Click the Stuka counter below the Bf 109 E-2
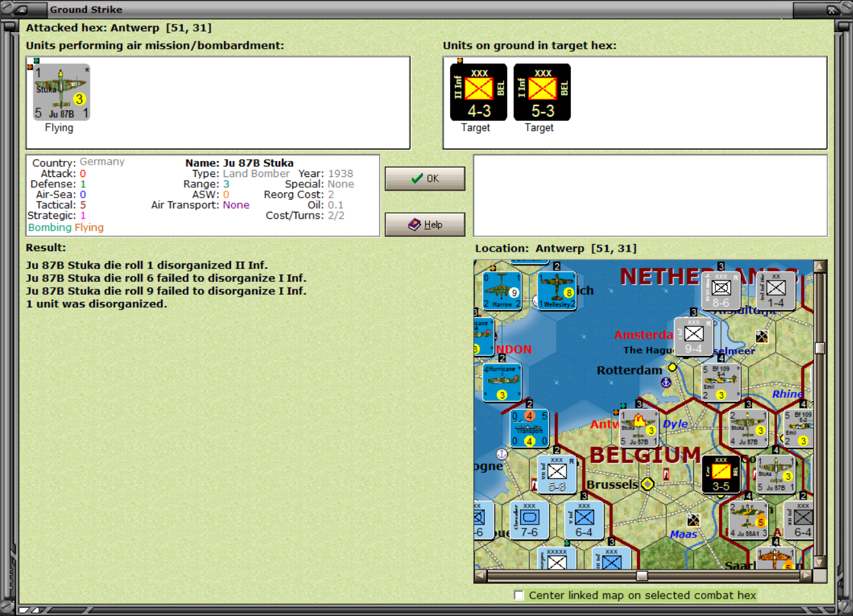Screen dimensions: 853x616 click(x=776, y=474)
